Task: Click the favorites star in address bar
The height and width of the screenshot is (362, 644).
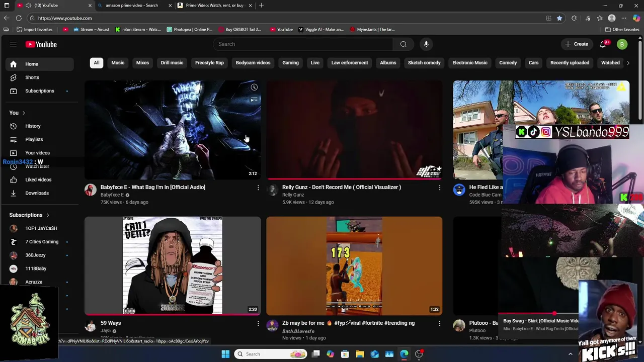Action: point(559,18)
